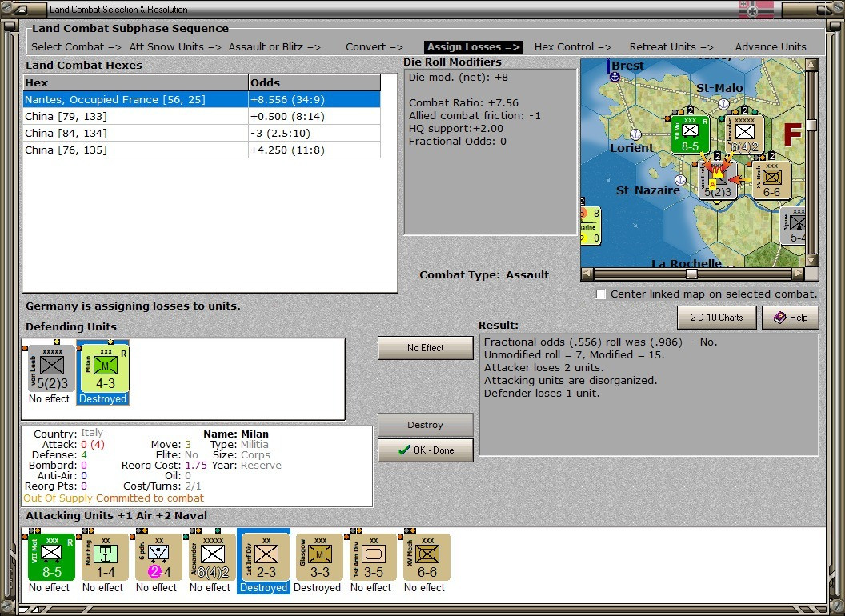Click the Advance Units subphase step

[x=771, y=47]
